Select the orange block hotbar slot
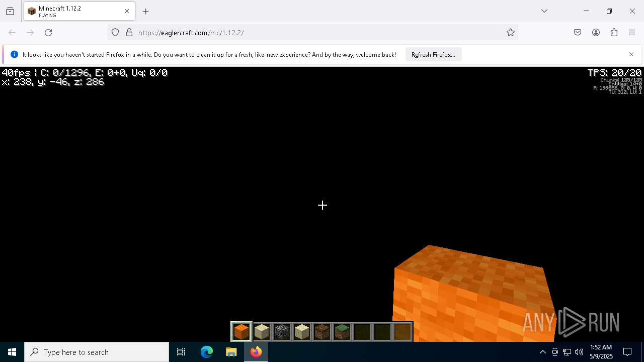 point(242,332)
